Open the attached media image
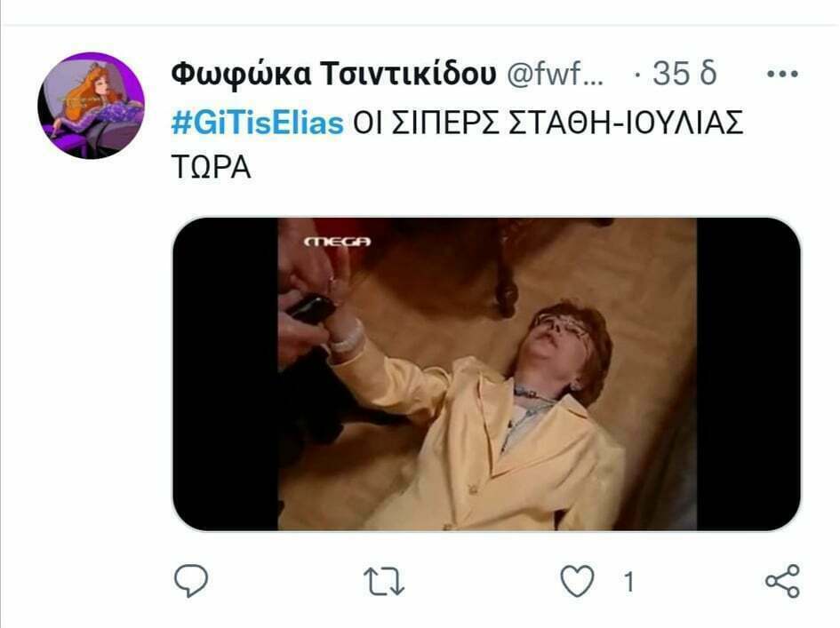This screenshot has width=840, height=628. click(486, 374)
